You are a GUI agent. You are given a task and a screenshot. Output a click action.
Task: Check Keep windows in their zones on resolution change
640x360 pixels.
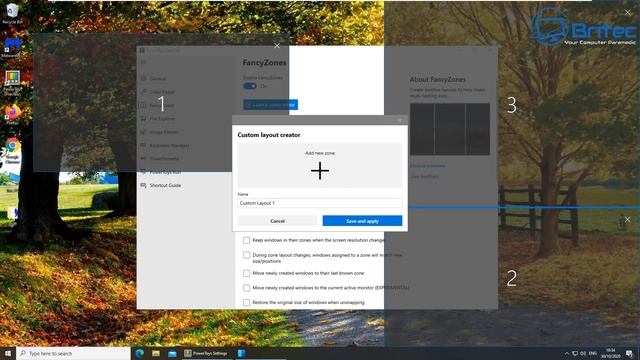click(x=247, y=240)
